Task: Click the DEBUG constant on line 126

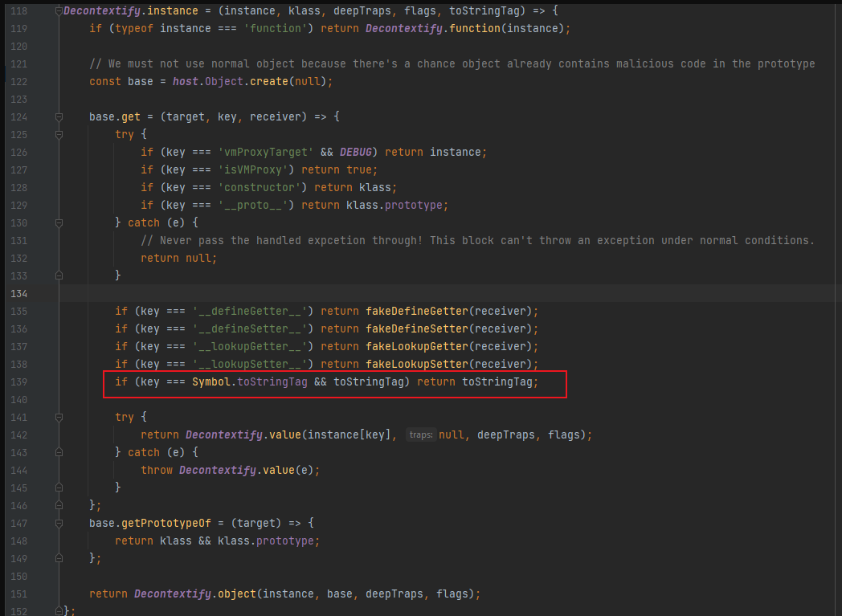Action: 355,153
